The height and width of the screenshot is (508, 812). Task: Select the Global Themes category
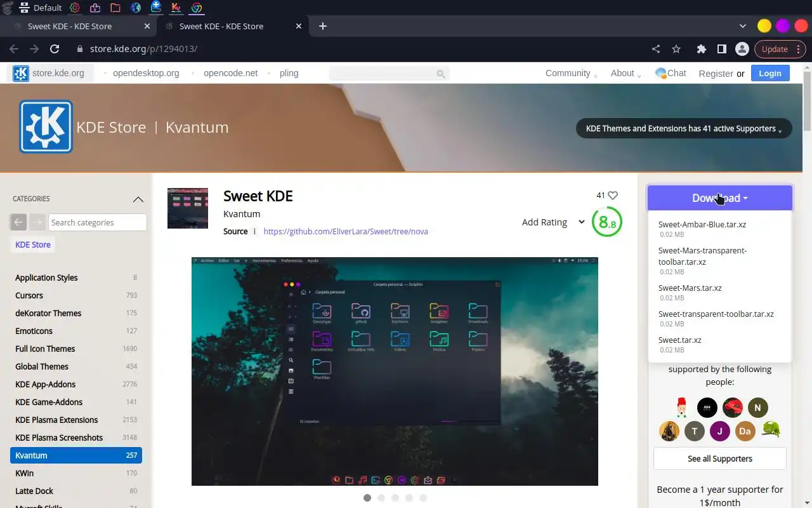coord(76,366)
